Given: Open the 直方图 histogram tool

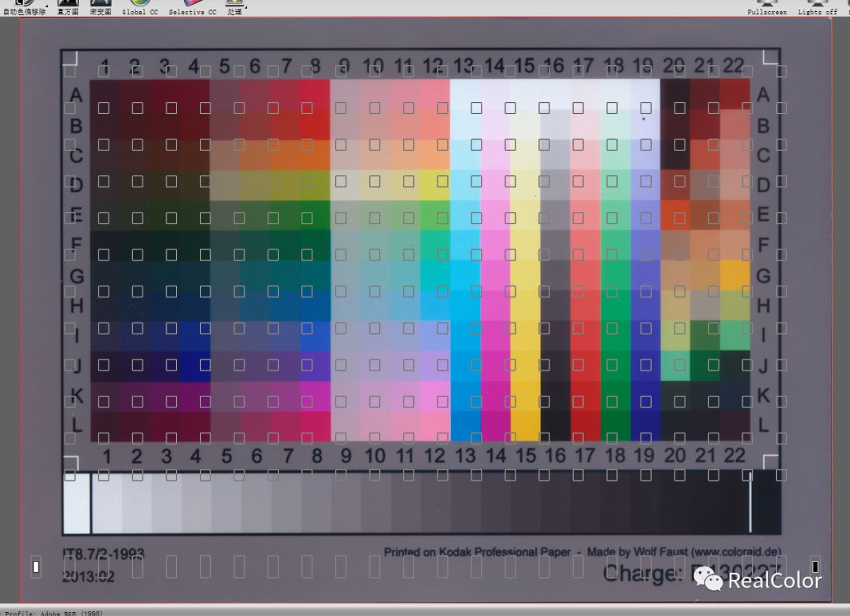Looking at the screenshot, I should pyautogui.click(x=68, y=6).
